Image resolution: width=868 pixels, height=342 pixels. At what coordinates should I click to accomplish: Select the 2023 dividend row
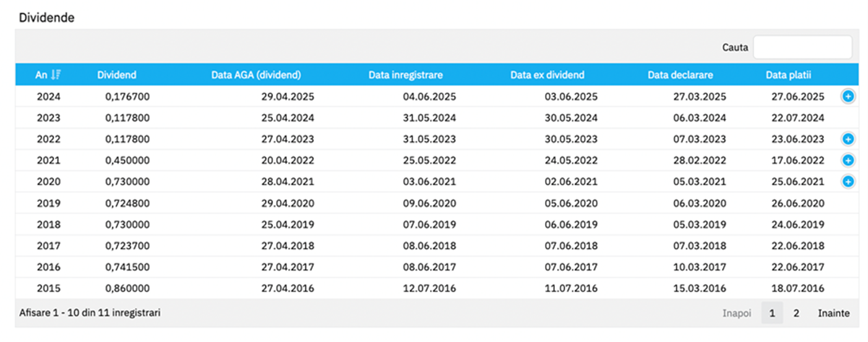click(x=437, y=118)
